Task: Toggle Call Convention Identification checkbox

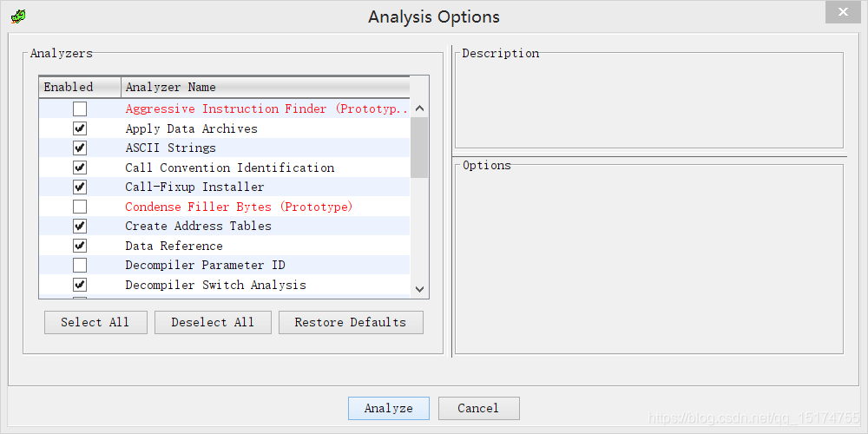Action: tap(80, 168)
